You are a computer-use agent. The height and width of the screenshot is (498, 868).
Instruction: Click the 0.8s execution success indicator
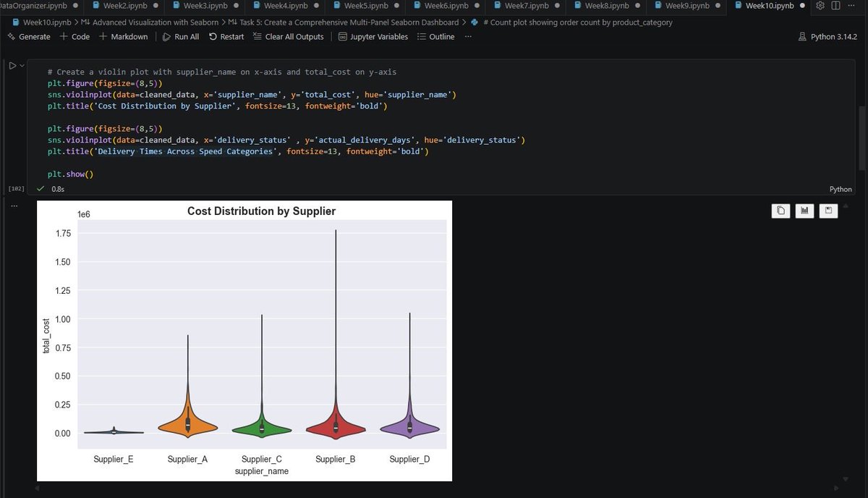click(52, 189)
